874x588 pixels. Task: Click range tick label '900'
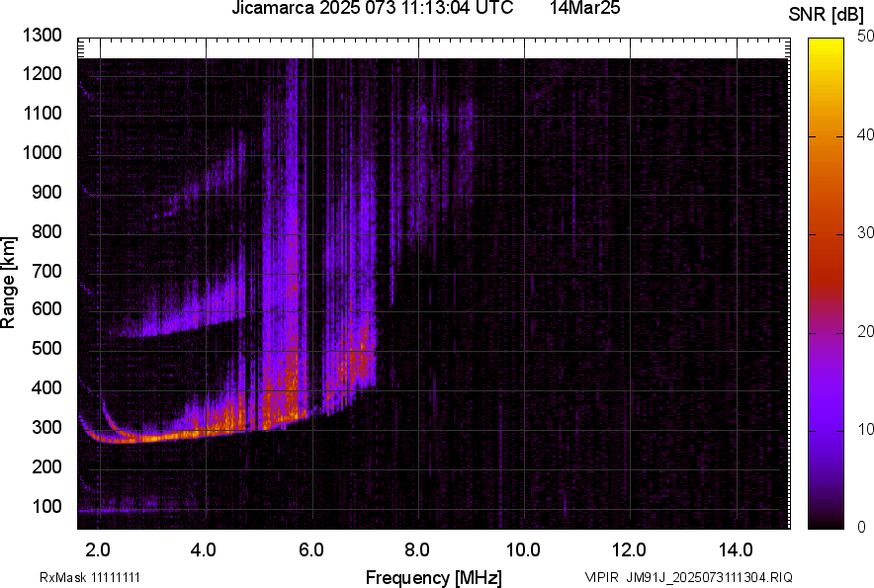click(46, 192)
